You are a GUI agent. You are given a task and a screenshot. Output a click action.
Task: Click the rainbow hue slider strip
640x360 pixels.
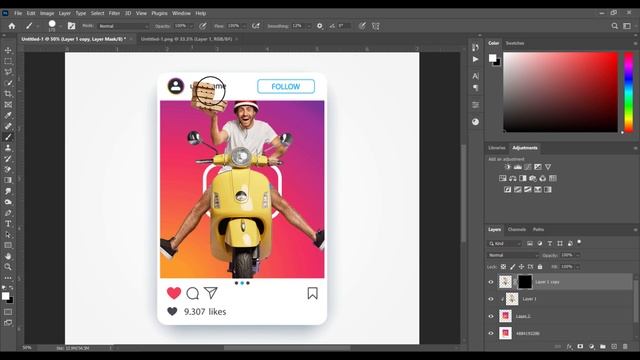[629, 92]
